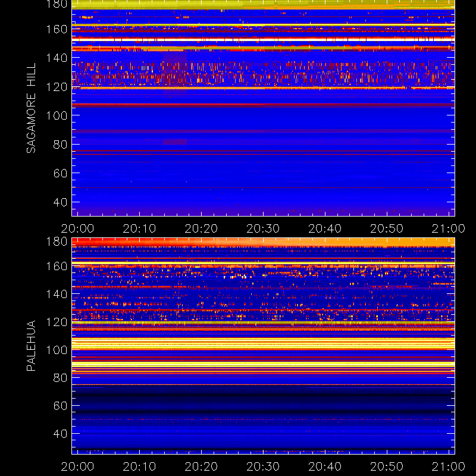Select the 20:00 label below Sagamore Hill plot

tap(77, 228)
